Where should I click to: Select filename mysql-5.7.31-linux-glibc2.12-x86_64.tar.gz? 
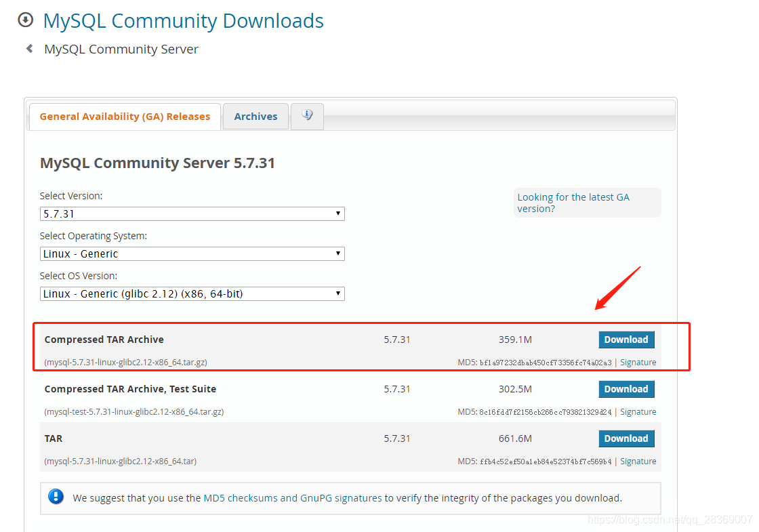pyautogui.click(x=126, y=363)
